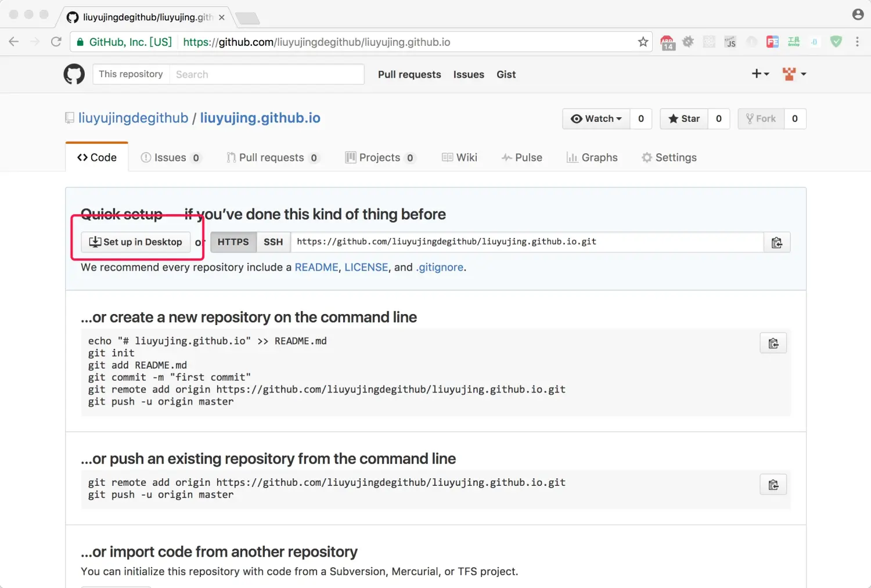Open the JSON braces extension icon

[815, 42]
